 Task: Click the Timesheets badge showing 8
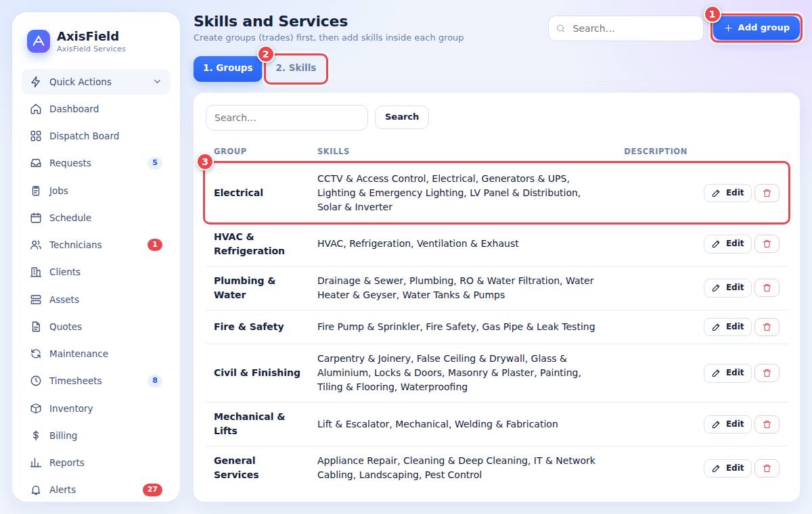coord(155,381)
